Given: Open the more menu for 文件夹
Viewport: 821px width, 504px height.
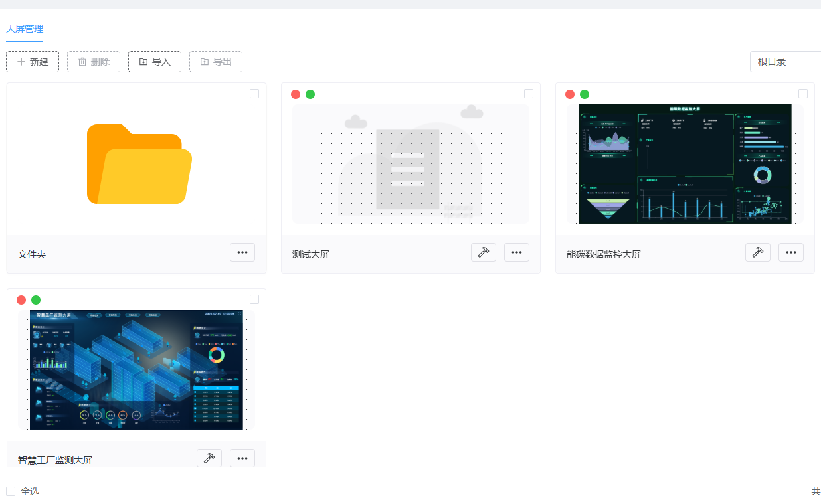Looking at the screenshot, I should click(x=242, y=252).
